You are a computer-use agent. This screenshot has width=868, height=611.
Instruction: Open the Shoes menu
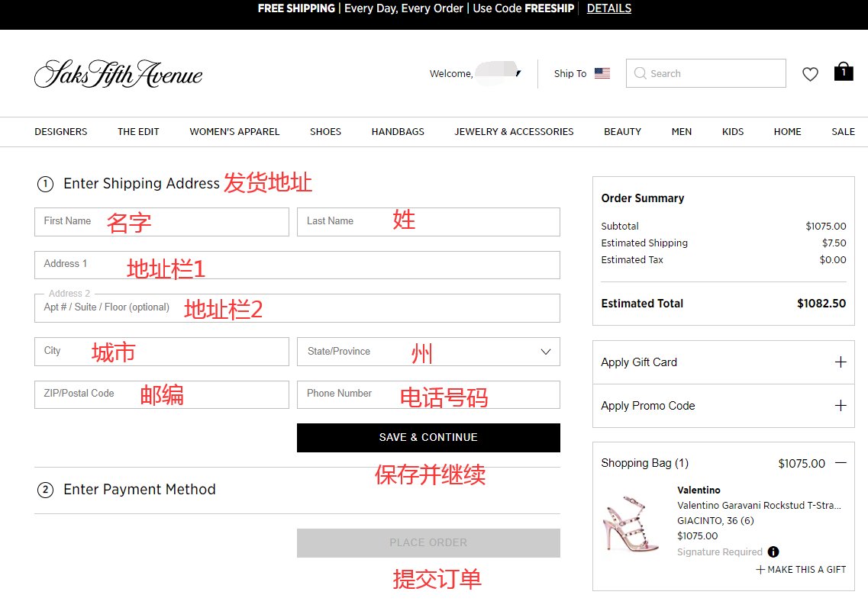(325, 132)
